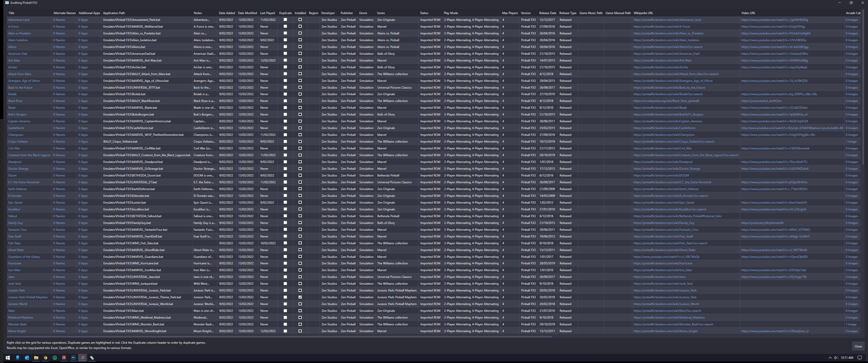
Task: Check Duplicate box for A-Force
Action: pos(285,26)
